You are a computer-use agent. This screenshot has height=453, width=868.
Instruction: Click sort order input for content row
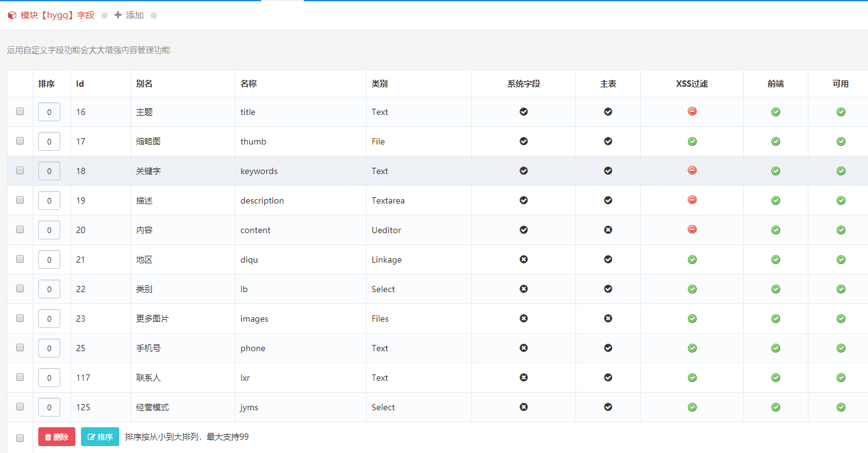49,230
